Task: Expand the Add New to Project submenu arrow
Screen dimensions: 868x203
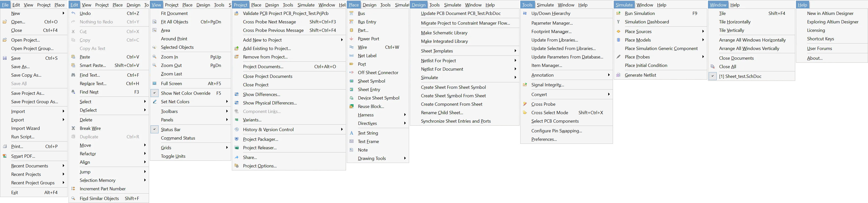Action: tap(342, 40)
